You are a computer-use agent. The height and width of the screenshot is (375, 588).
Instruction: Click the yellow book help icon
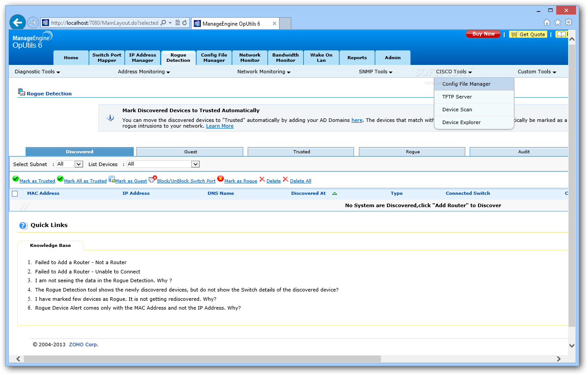(x=561, y=34)
